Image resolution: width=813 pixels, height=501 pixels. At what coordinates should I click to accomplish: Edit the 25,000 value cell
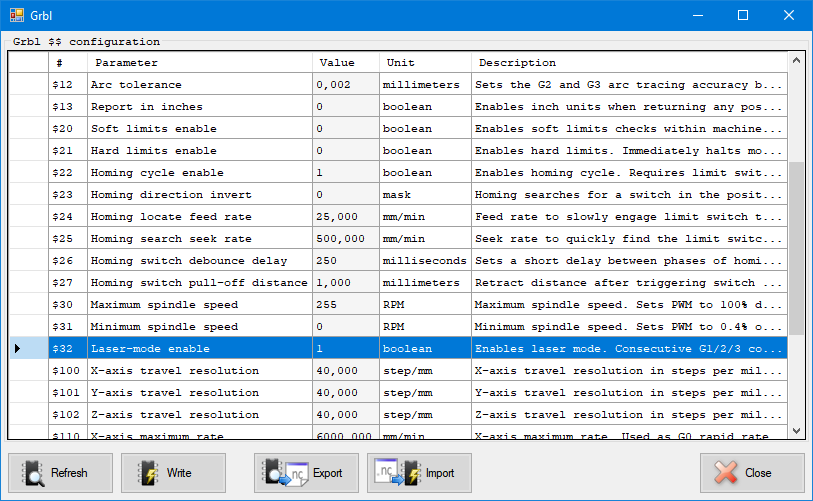point(346,217)
